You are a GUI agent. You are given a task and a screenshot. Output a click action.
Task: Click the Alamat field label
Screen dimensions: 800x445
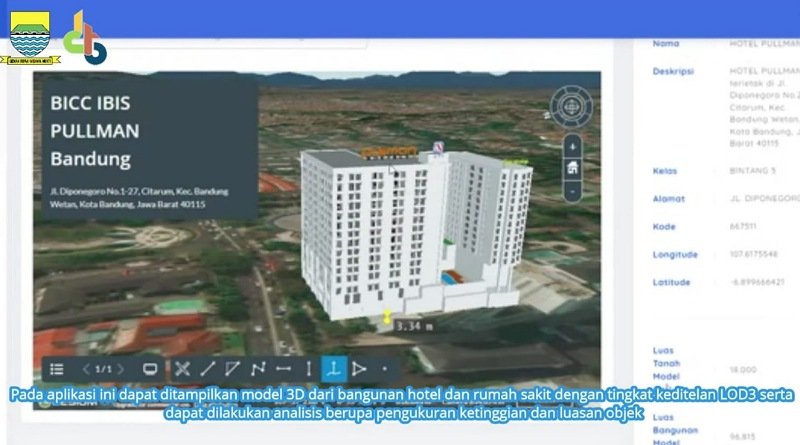click(669, 199)
